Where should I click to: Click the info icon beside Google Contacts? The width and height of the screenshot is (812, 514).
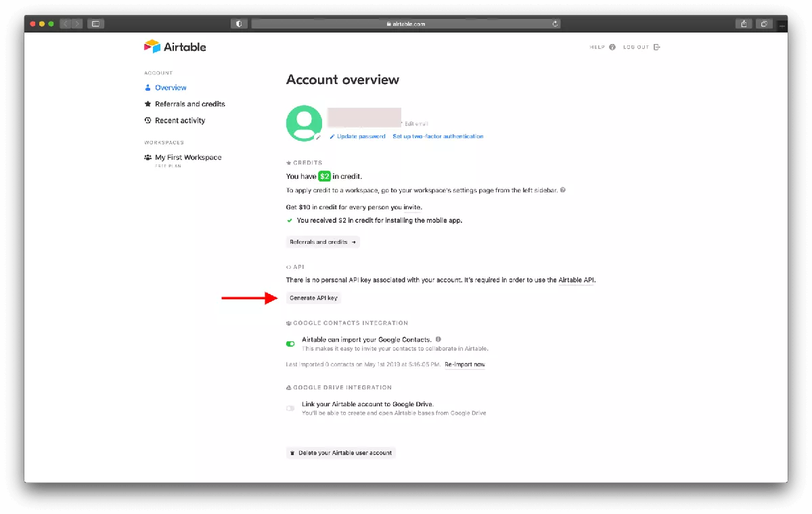click(x=438, y=339)
